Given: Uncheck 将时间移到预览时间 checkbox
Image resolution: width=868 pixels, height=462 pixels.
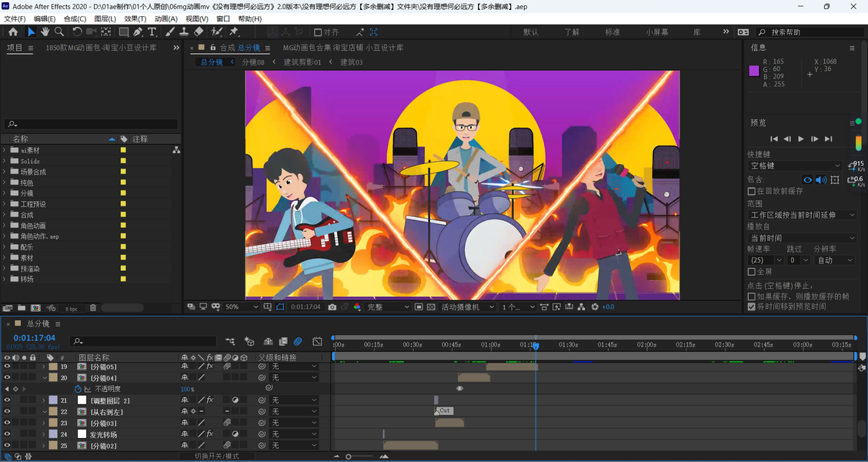Looking at the screenshot, I should point(752,307).
